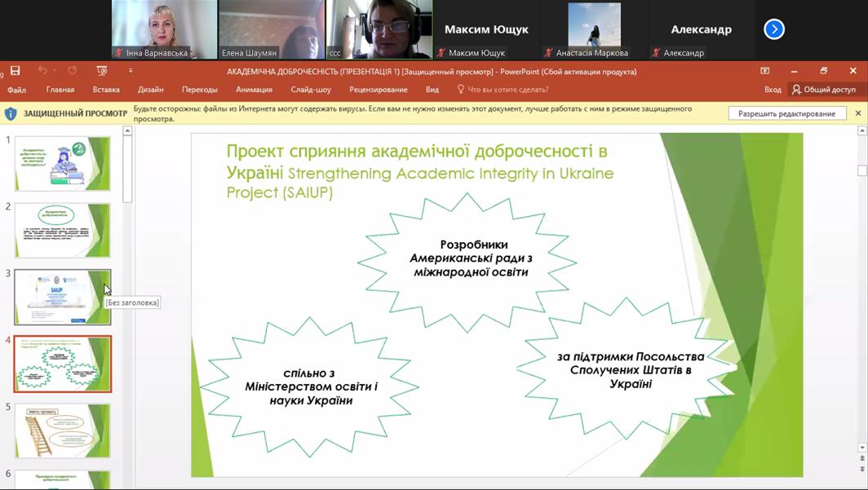Click muted mic icon on Александр's label
The image size is (868, 490).
click(x=657, y=53)
